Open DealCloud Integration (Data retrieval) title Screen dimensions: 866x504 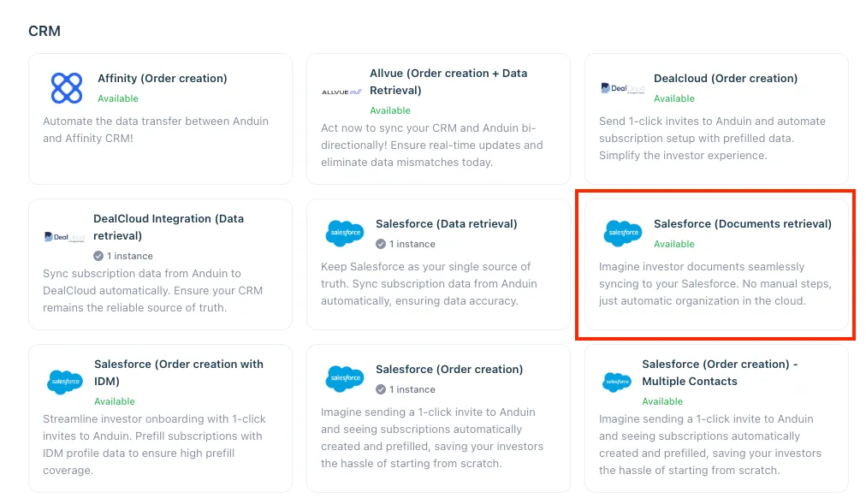pos(169,227)
